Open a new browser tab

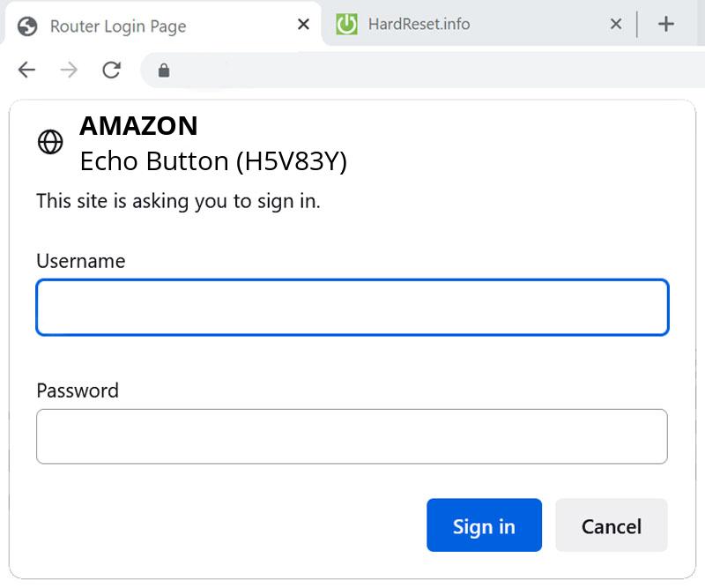[666, 24]
